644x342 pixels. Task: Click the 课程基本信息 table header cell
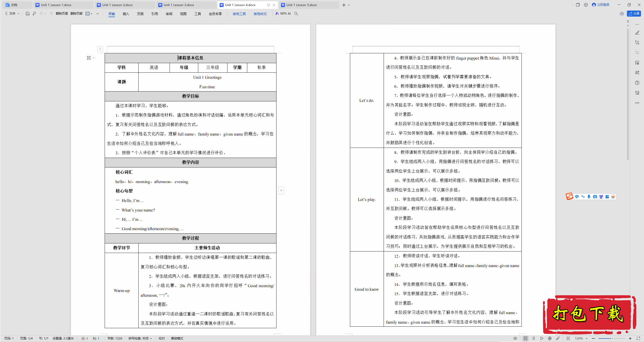click(190, 58)
